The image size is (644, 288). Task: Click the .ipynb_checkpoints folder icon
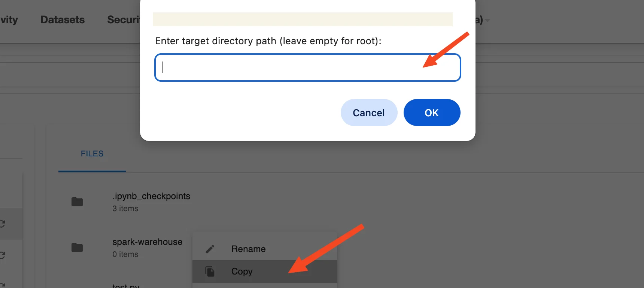[77, 202]
